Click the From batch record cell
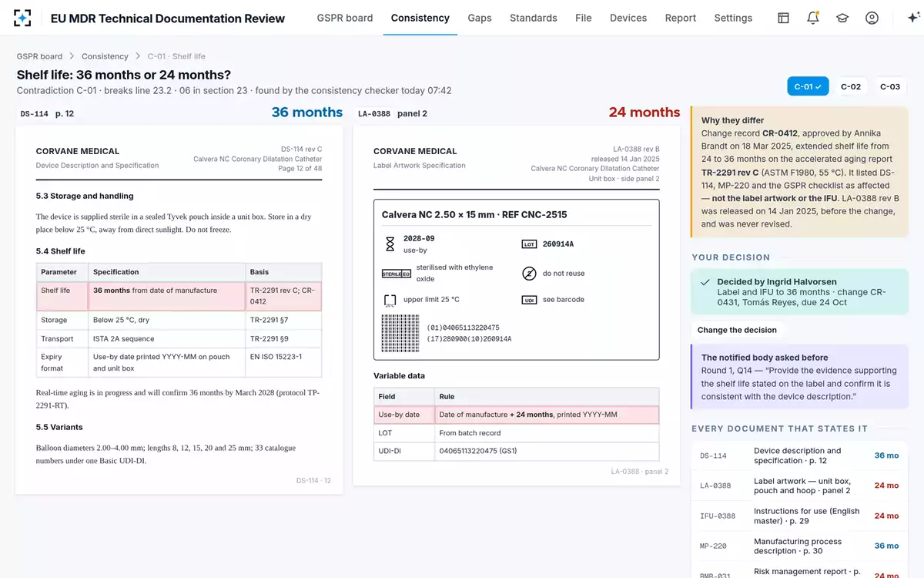Screen dimensions: 924x578 tap(546, 433)
